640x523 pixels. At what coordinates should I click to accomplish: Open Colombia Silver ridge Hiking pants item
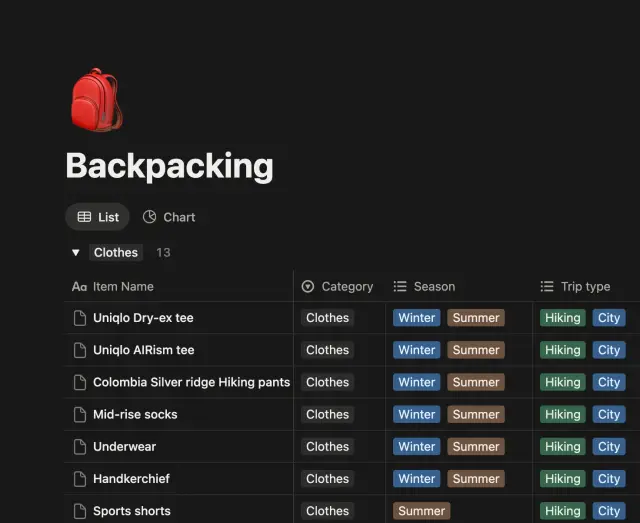coord(191,382)
